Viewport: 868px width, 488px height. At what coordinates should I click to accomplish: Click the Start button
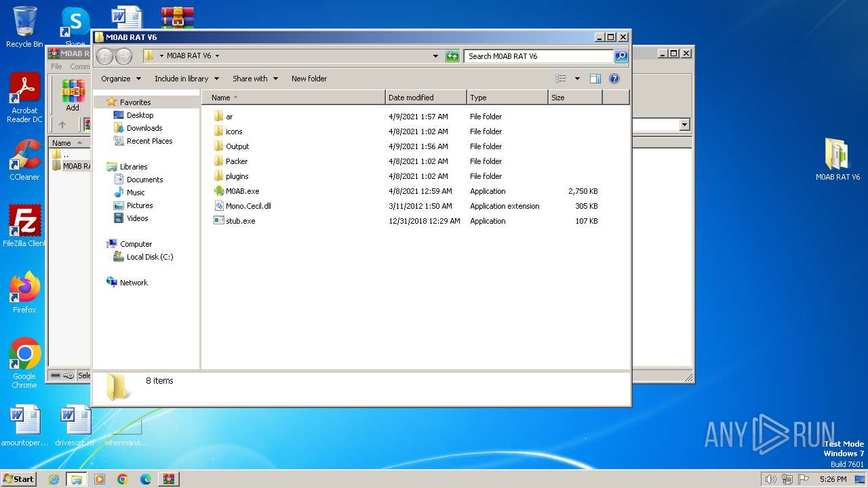19,479
